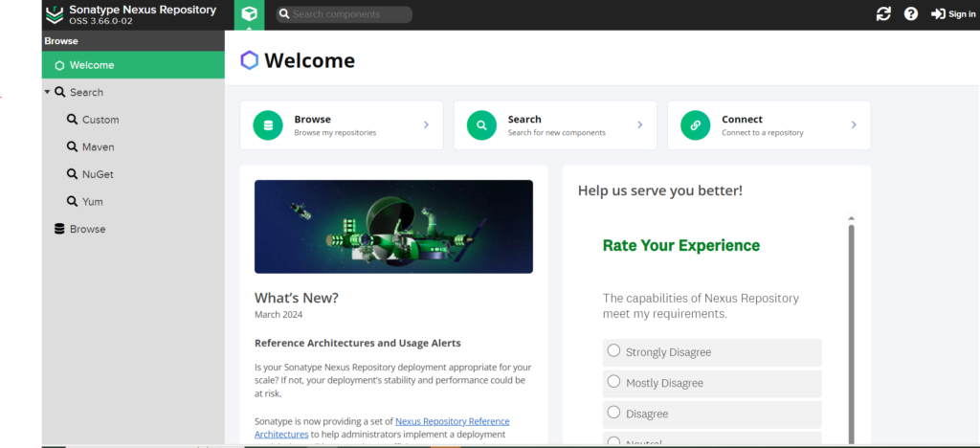
Task: Click the Sign in arrow icon
Action: click(938, 13)
